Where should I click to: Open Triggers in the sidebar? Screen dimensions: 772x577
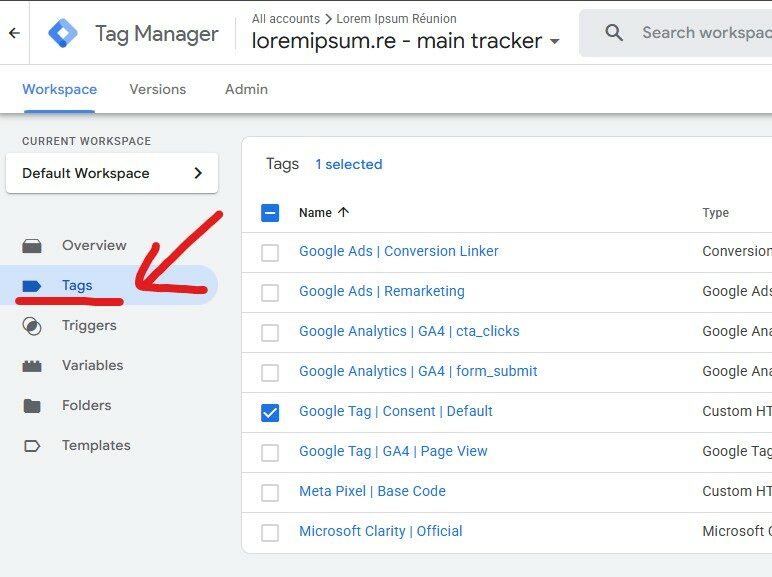click(89, 325)
